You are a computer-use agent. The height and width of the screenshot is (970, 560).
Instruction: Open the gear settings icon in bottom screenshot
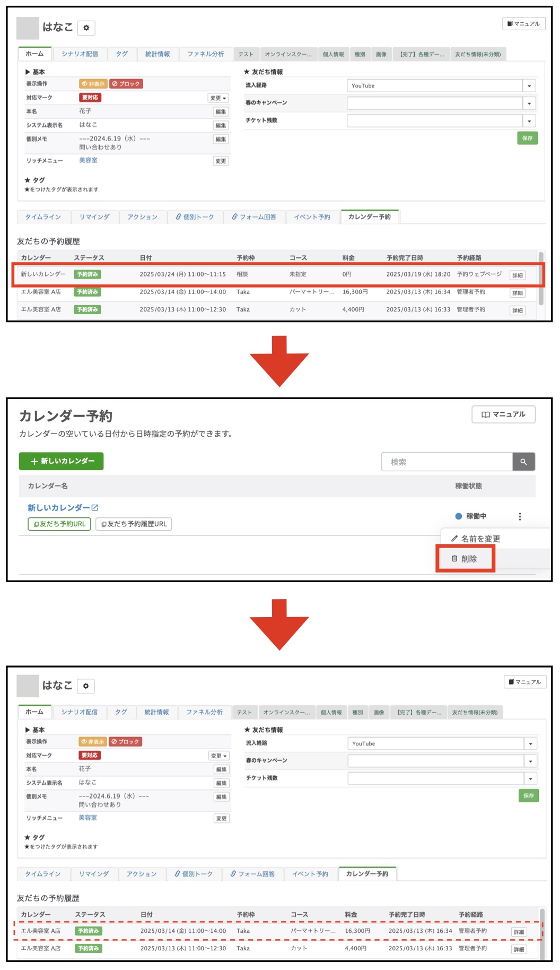(x=86, y=686)
